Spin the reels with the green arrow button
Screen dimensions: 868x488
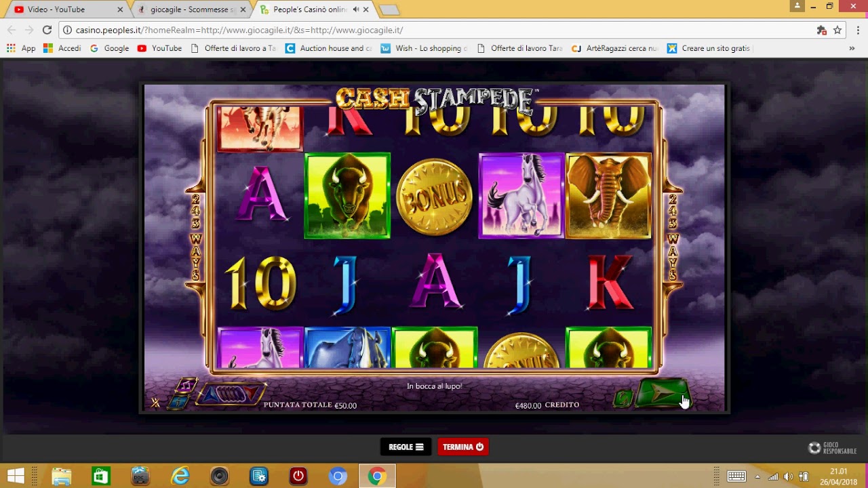[663, 394]
